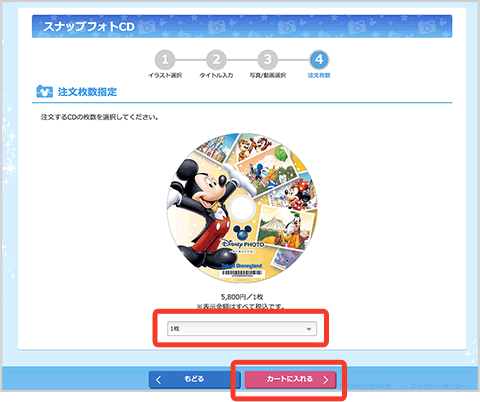Open the 1枚 quantity dropdown
Viewport: 480px width, 402px height.
(x=242, y=329)
